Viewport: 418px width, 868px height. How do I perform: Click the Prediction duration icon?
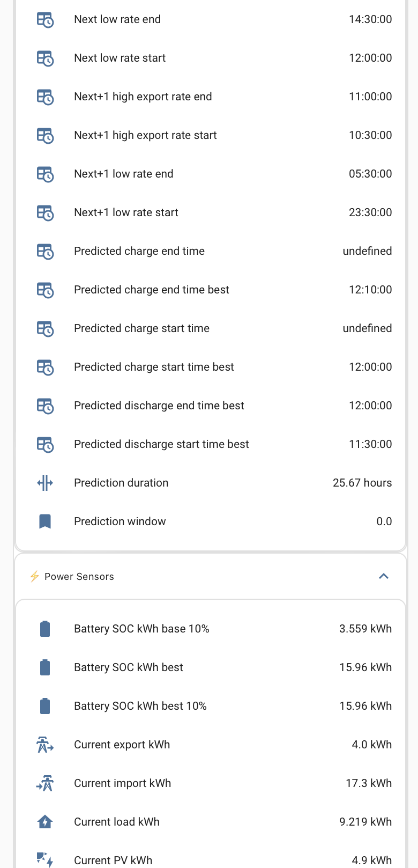click(45, 483)
